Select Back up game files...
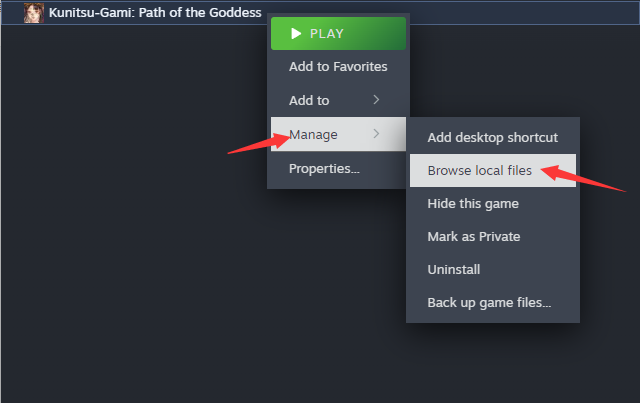The height and width of the screenshot is (403, 640). click(493, 303)
